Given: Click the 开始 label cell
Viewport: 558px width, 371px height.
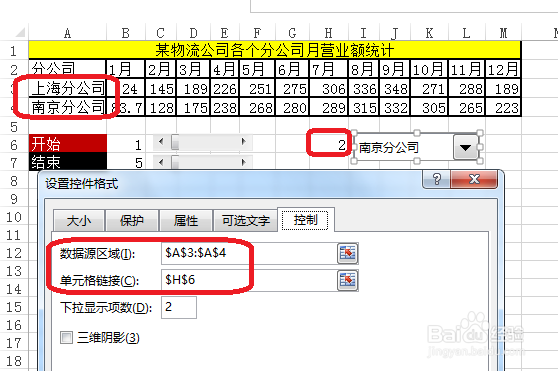Looking at the screenshot, I should click(68, 144).
